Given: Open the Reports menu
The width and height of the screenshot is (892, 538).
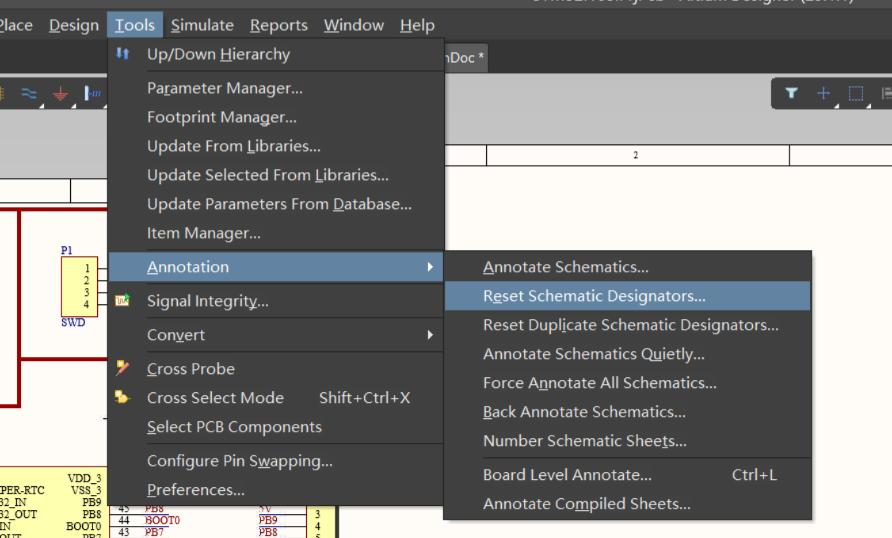Looking at the screenshot, I should [279, 25].
